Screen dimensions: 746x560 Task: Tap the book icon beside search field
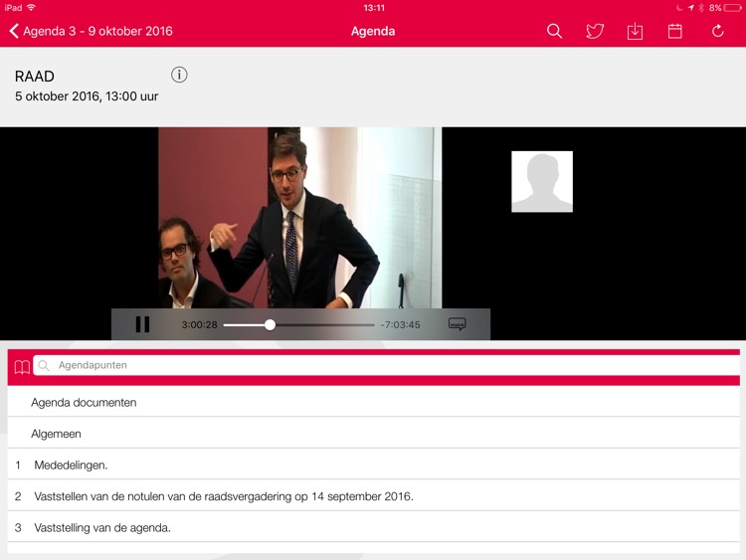point(22,366)
